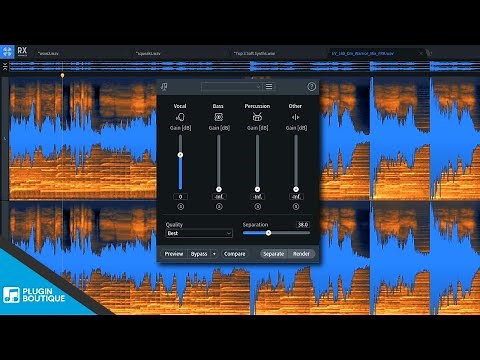Viewport: 480px width, 360px height.
Task: Click the Render button
Action: 301,254
